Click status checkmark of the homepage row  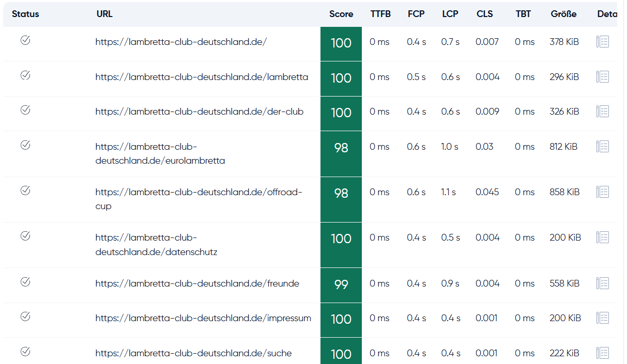[25, 40]
